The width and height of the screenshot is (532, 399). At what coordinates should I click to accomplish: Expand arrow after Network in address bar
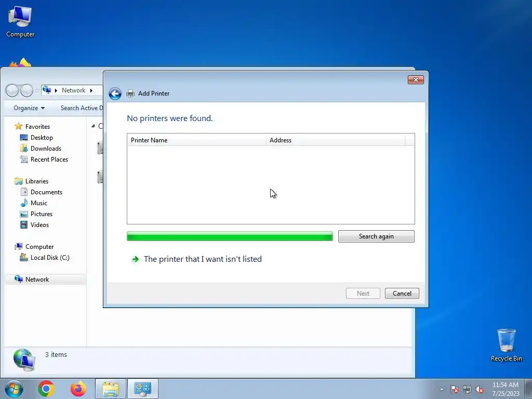click(x=91, y=90)
